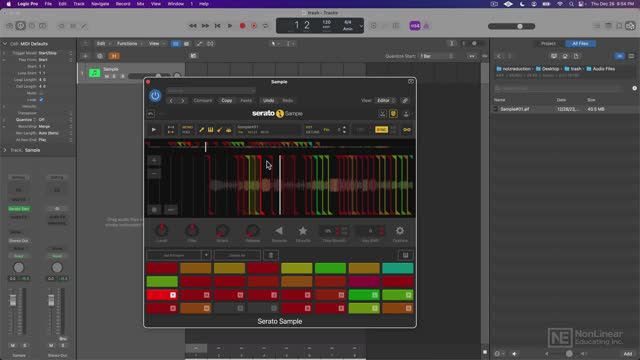This screenshot has width=640, height=360.
Task: Trigger the lime green pad in second row
Action: [x=162, y=281]
